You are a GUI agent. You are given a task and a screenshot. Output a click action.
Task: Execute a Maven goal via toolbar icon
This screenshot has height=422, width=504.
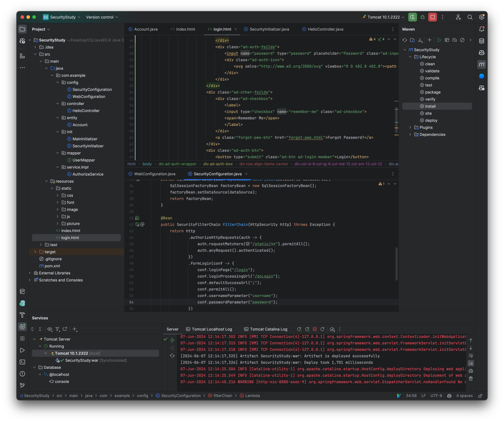point(447,40)
